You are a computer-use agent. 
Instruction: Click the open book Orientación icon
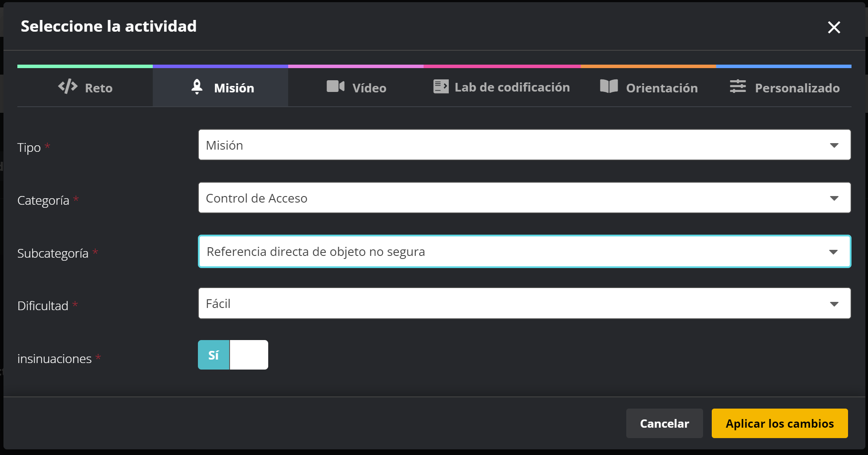pos(609,86)
